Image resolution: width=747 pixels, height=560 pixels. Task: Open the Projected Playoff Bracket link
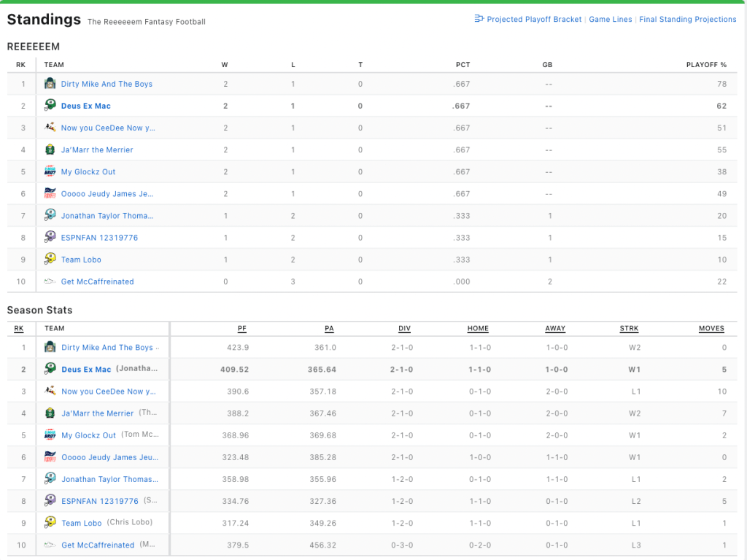click(534, 20)
